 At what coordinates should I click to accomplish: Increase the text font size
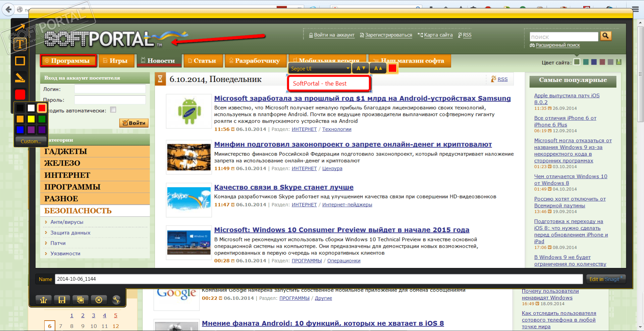pyautogui.click(x=378, y=68)
